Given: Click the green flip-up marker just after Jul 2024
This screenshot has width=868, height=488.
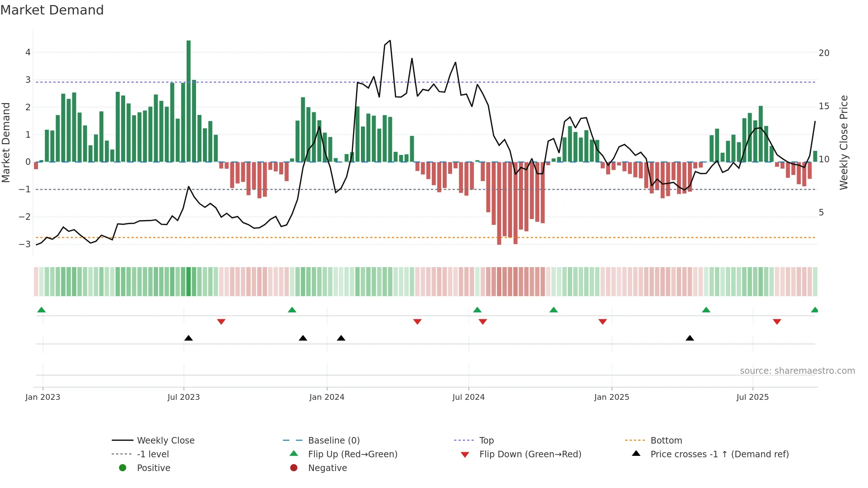Looking at the screenshot, I should tap(477, 310).
